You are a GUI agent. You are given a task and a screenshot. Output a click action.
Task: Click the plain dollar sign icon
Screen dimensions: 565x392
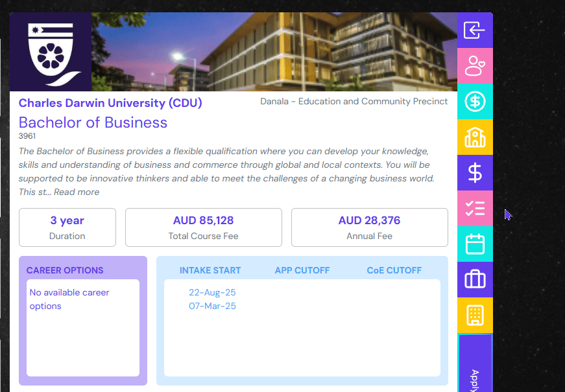(475, 173)
